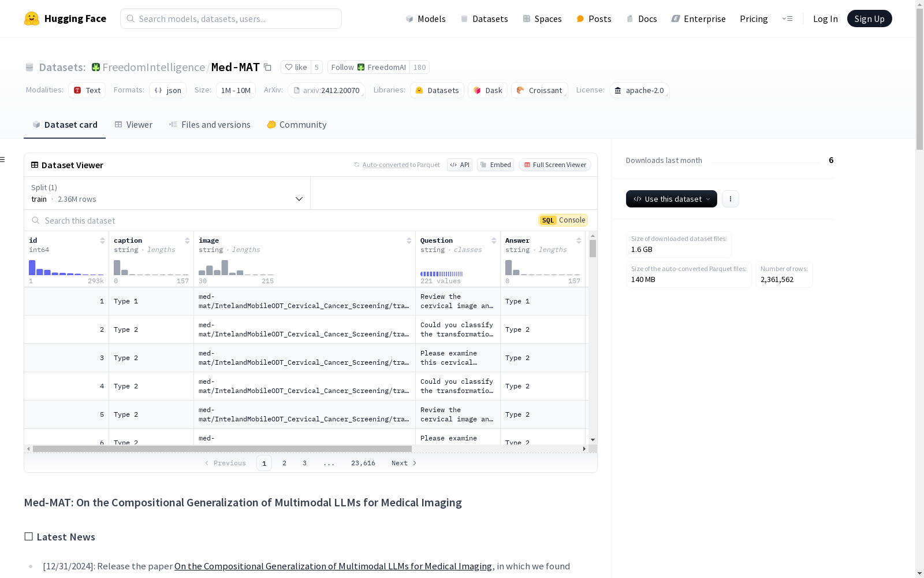Screen dimensions: 924x578
Task: Select the Croissant library tag
Action: click(x=539, y=90)
